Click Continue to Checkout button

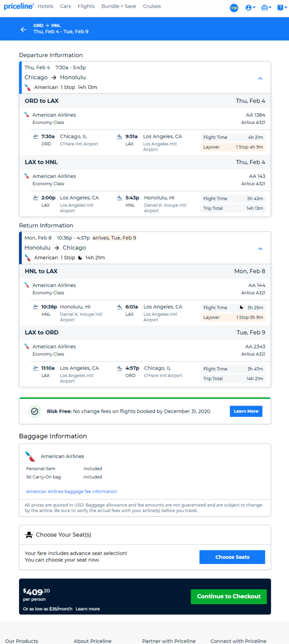[x=229, y=596]
